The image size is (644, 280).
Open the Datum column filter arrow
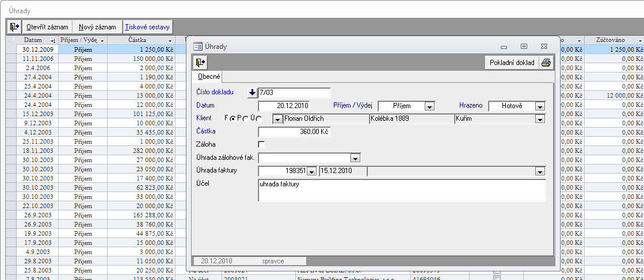point(52,41)
